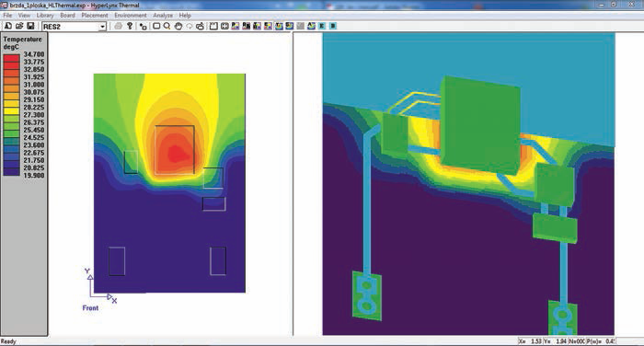Select the rectangle zoom area tool
Screen dimensions: 644x346
(x=156, y=26)
